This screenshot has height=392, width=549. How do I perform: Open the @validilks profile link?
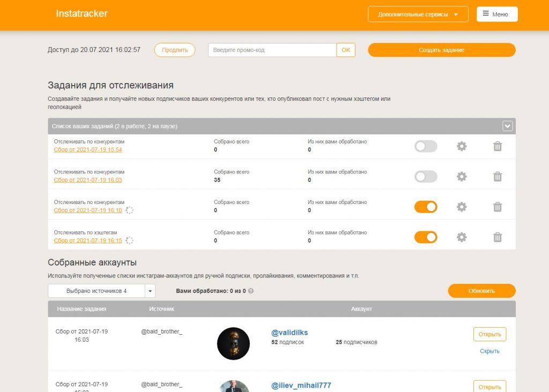[x=290, y=333]
